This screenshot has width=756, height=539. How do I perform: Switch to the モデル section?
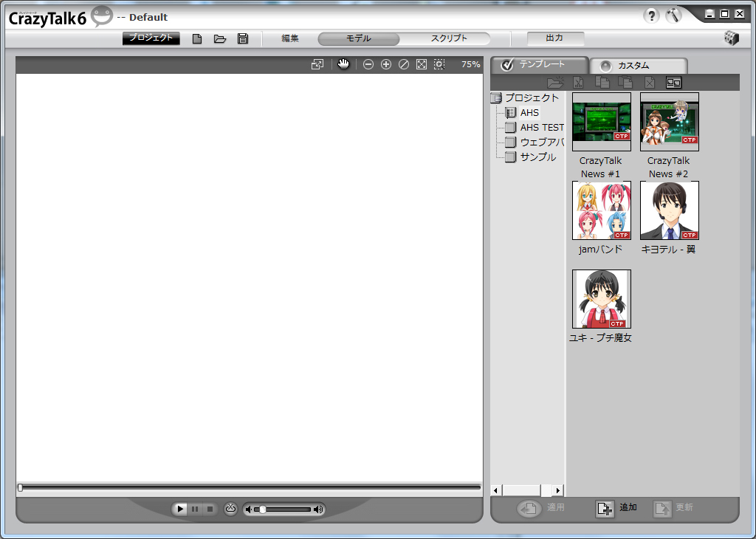[x=359, y=38]
